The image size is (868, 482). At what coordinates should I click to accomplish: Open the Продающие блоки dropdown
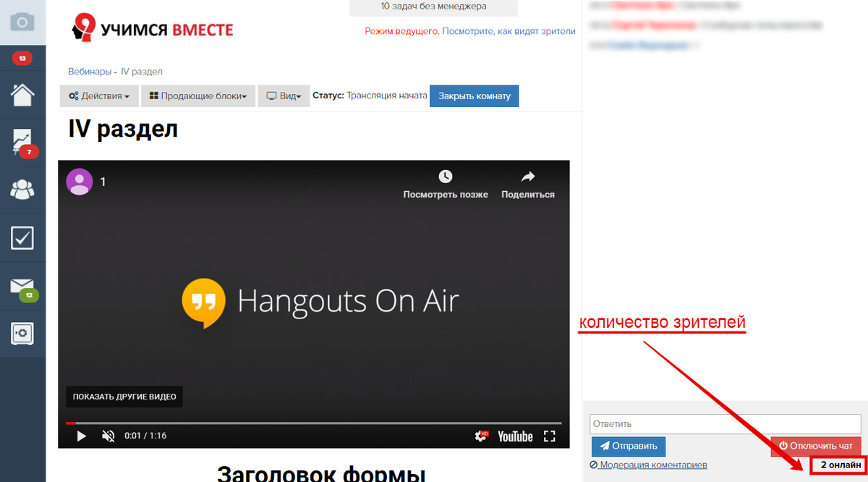point(198,96)
